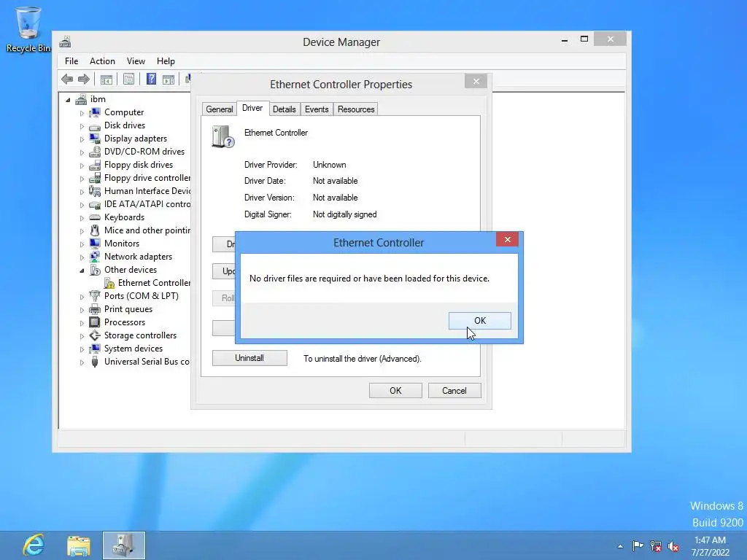Click the Device Manager title bar icon
This screenshot has width=747, height=560.
coord(65,42)
